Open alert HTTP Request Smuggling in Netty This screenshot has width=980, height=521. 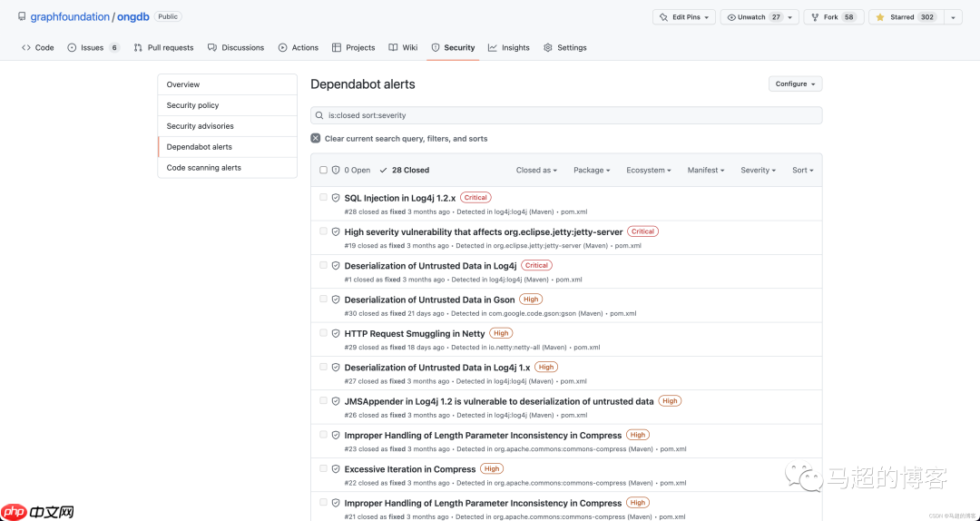pos(415,333)
